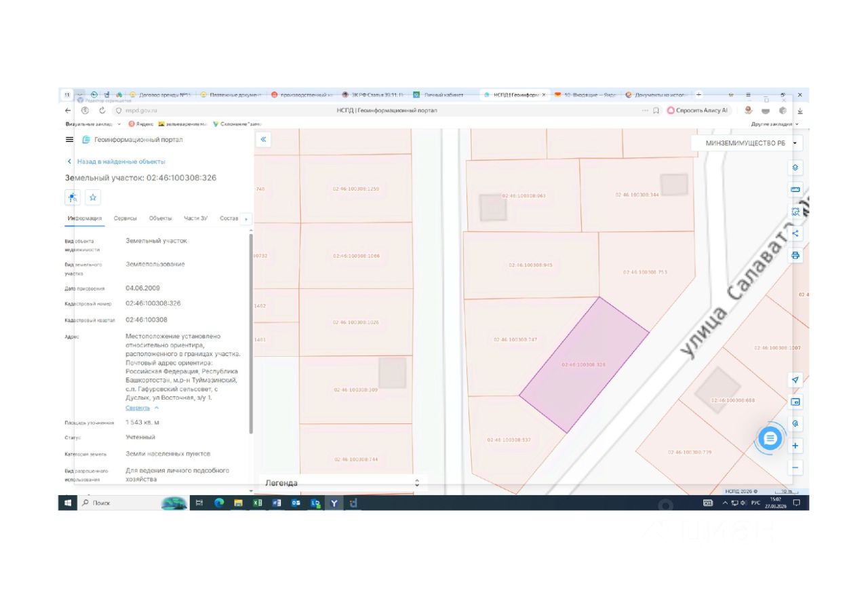Image resolution: width=868 pixels, height=614 pixels.
Task: Switch to the Части ЗУ tab
Action: 195,218
